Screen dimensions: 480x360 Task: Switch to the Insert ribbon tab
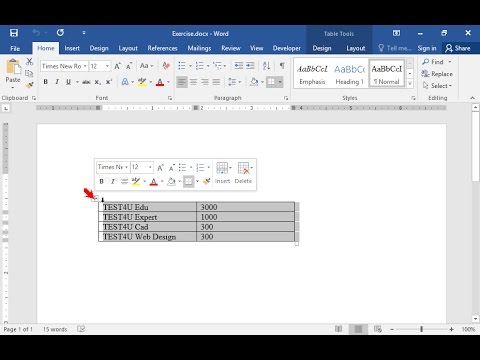point(72,48)
